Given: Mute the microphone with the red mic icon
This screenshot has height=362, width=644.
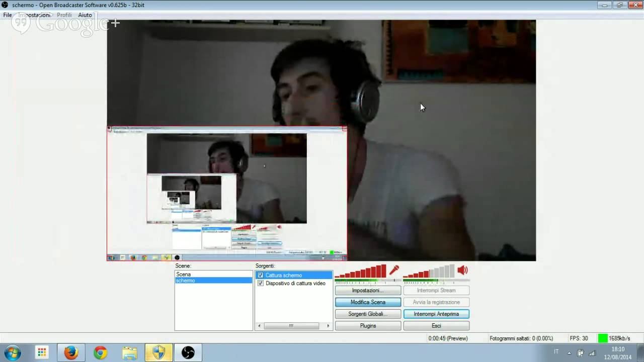Looking at the screenshot, I should pyautogui.click(x=394, y=270).
